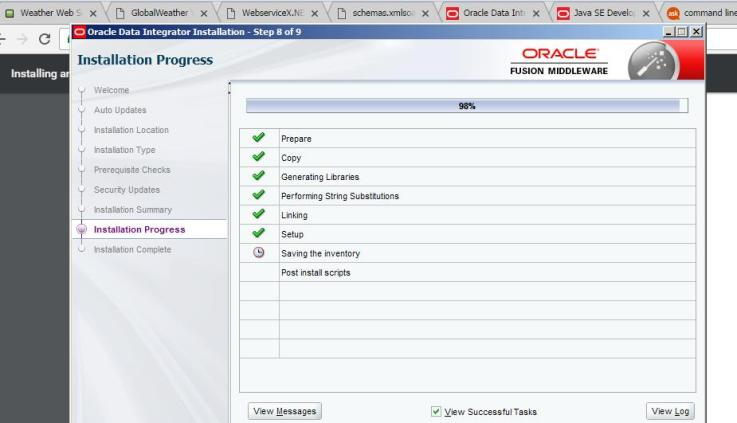This screenshot has width=737, height=423.
Task: Click the browser forward arrow
Action: point(22,39)
